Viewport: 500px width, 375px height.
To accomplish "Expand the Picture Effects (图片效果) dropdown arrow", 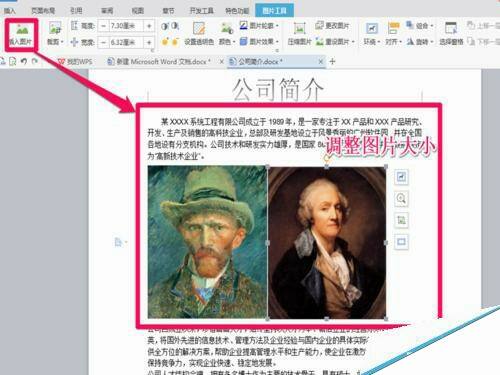I will tap(277, 42).
